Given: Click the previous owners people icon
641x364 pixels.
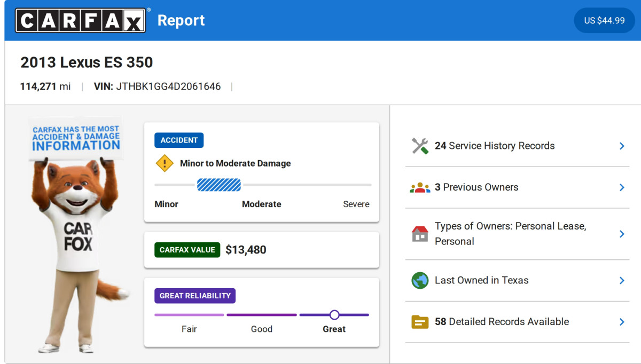Looking at the screenshot, I should click(420, 187).
